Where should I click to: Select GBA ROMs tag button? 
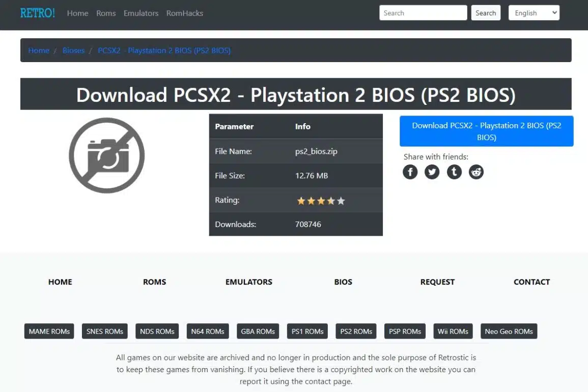tap(258, 331)
